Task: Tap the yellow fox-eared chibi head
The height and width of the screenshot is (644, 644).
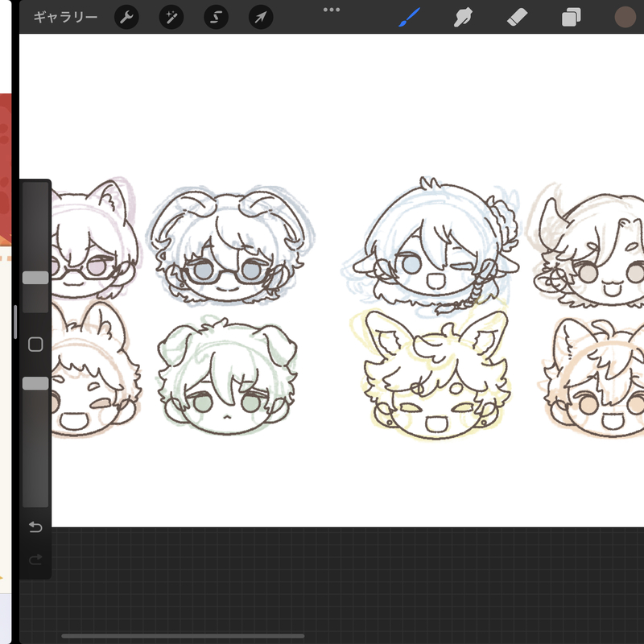Action: pyautogui.click(x=436, y=374)
